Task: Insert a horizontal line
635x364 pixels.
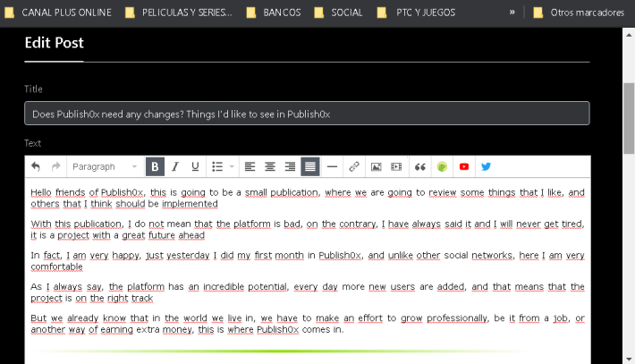Action: (332, 166)
